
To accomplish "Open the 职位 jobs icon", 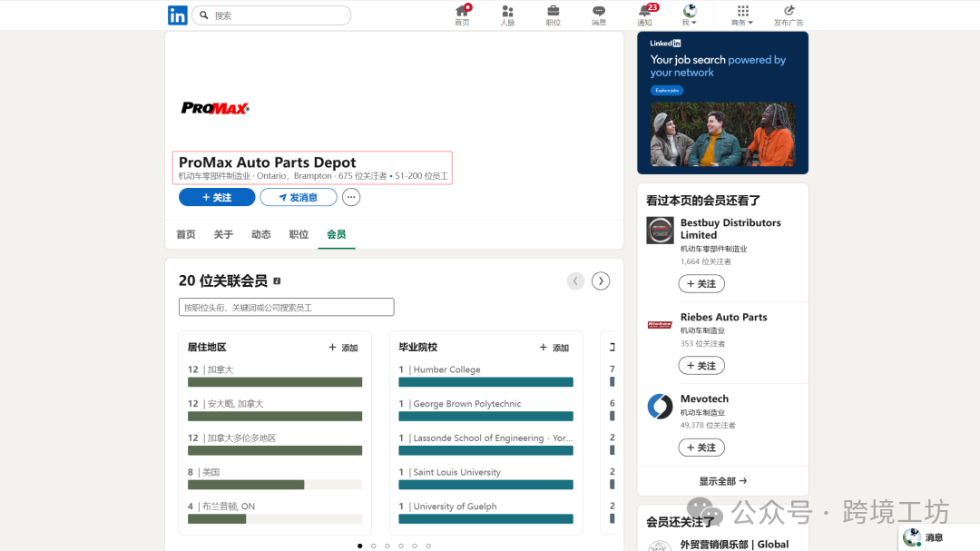I will click(x=553, y=15).
